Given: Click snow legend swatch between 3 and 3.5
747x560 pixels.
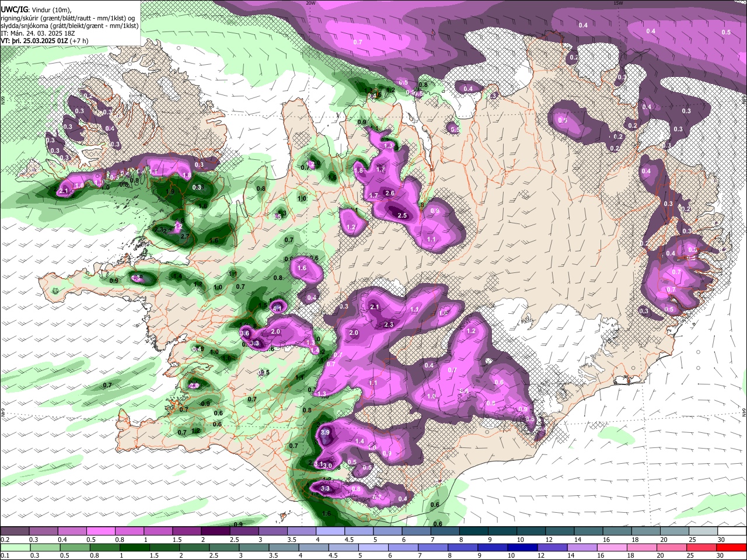Looking at the screenshot, I should coord(273,531).
